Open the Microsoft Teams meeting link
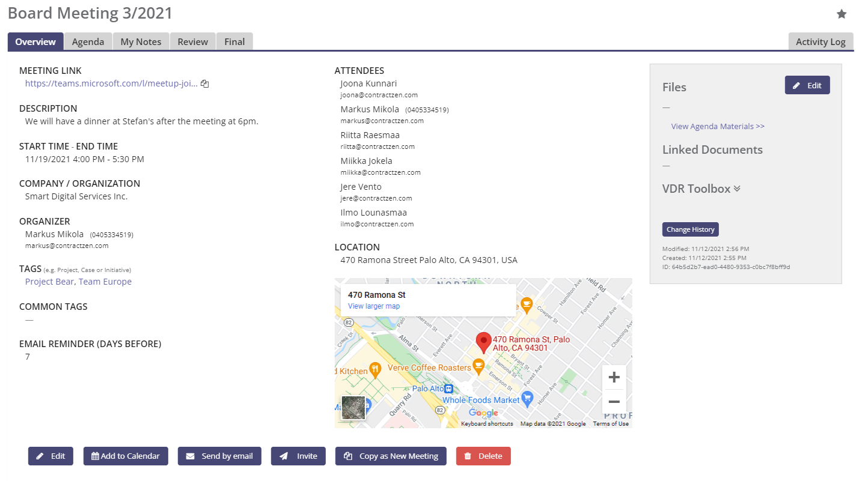Image resolution: width=868 pixels, height=481 pixels. tap(111, 83)
